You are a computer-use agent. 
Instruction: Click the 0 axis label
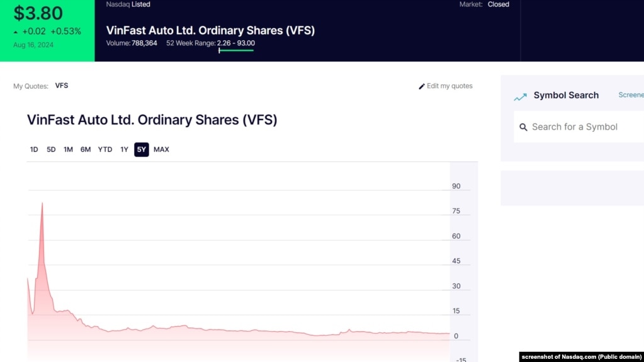click(456, 336)
